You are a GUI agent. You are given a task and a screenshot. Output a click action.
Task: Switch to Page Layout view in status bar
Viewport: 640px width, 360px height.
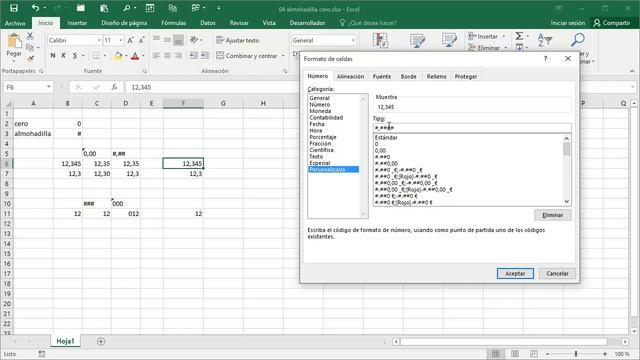tap(515, 354)
